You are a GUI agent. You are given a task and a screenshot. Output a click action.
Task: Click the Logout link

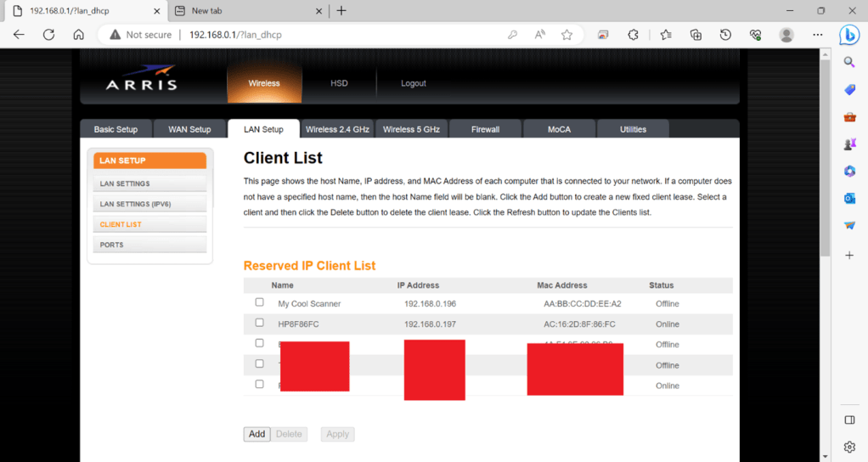(413, 83)
